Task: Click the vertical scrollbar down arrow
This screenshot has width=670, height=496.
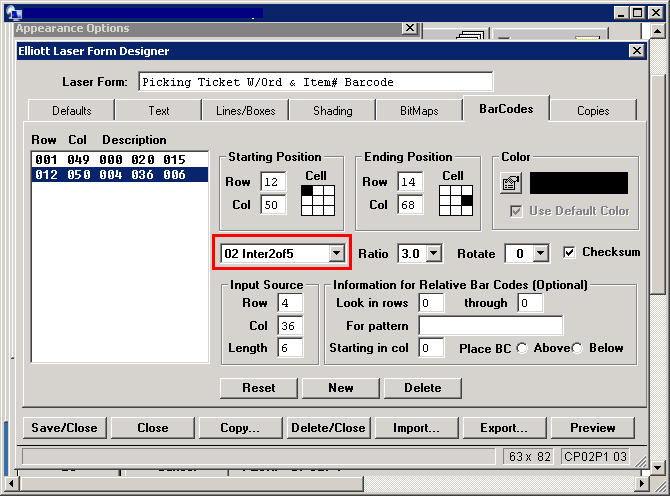Action: [x=658, y=468]
